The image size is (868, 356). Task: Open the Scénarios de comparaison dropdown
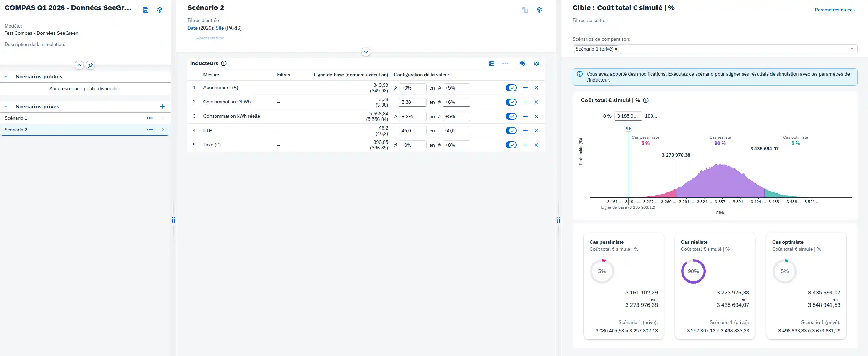click(x=852, y=49)
